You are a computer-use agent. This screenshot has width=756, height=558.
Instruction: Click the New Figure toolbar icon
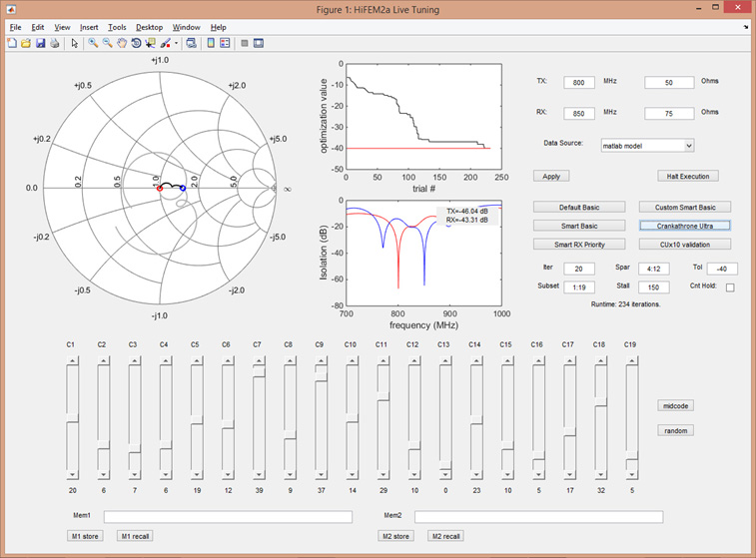pos(12,43)
